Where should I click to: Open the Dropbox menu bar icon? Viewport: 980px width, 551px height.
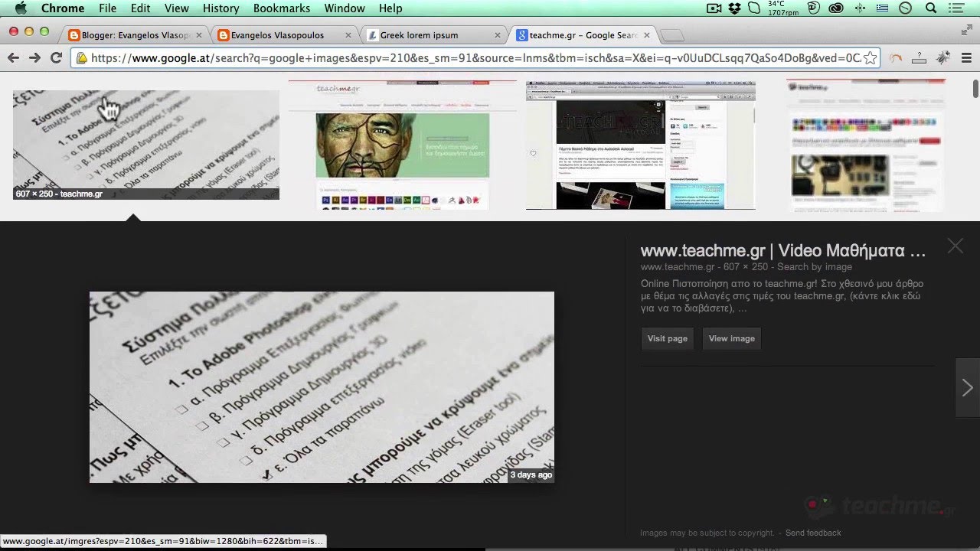click(735, 8)
